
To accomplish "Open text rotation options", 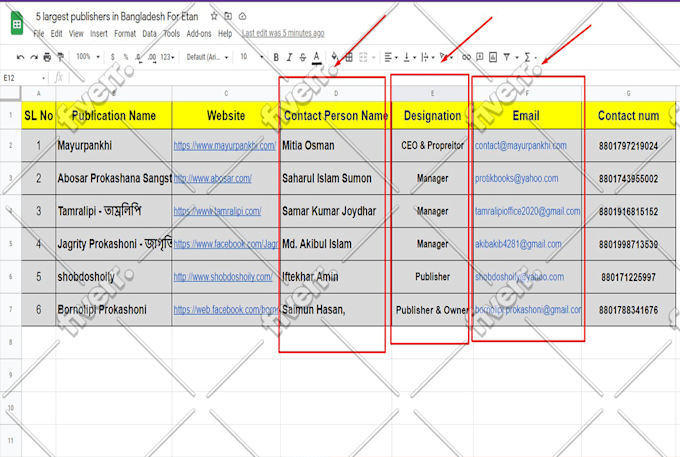I will pyautogui.click(x=446, y=57).
